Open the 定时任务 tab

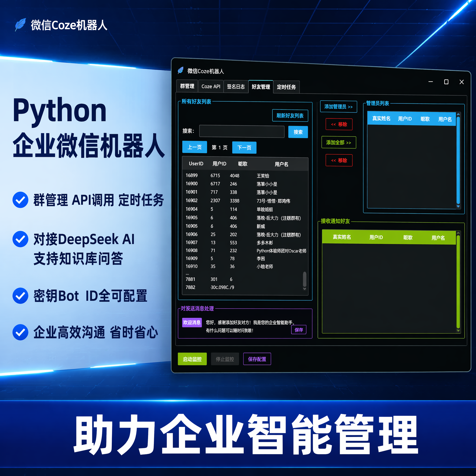(x=286, y=87)
